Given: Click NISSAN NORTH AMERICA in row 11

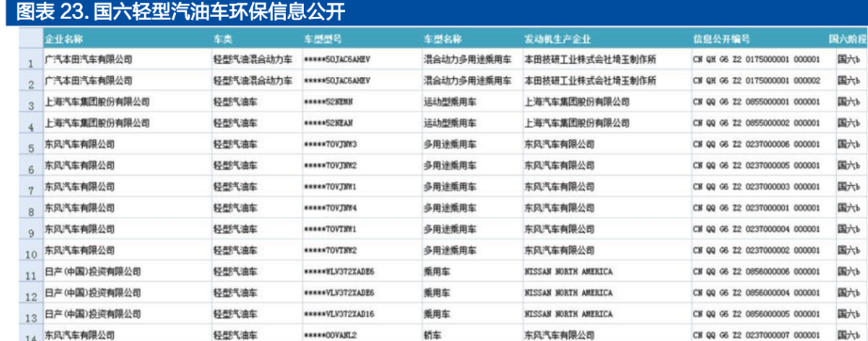Looking at the screenshot, I should click(569, 271).
